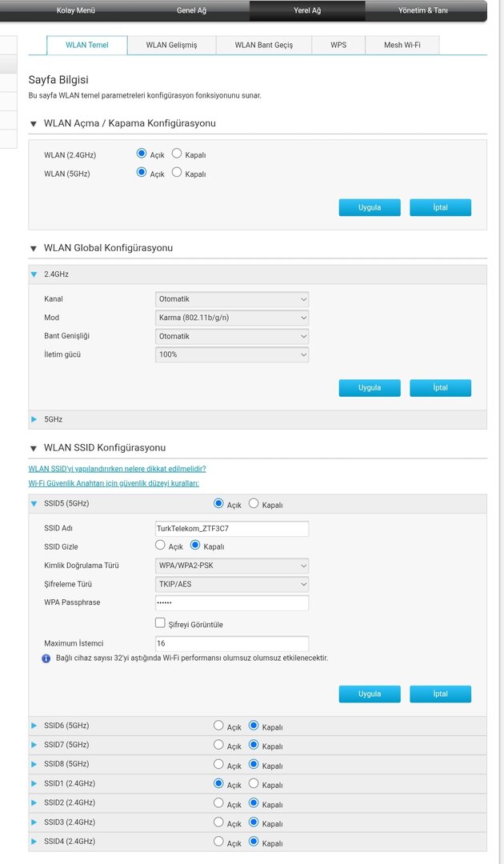The image size is (504, 864).
Task: Select Açık for SSID Gizle
Action: [160, 546]
